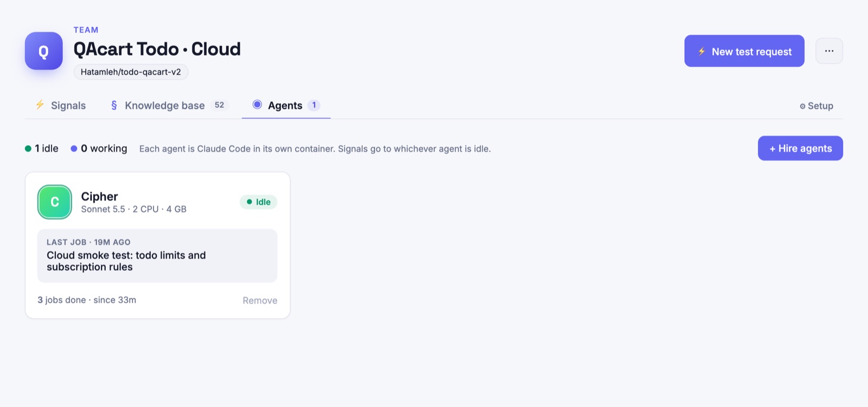Click the section-sign Knowledge base icon
This screenshot has height=407, width=868.
tap(114, 105)
